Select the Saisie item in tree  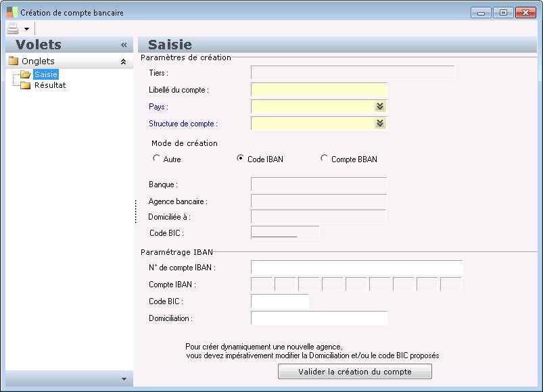(46, 74)
